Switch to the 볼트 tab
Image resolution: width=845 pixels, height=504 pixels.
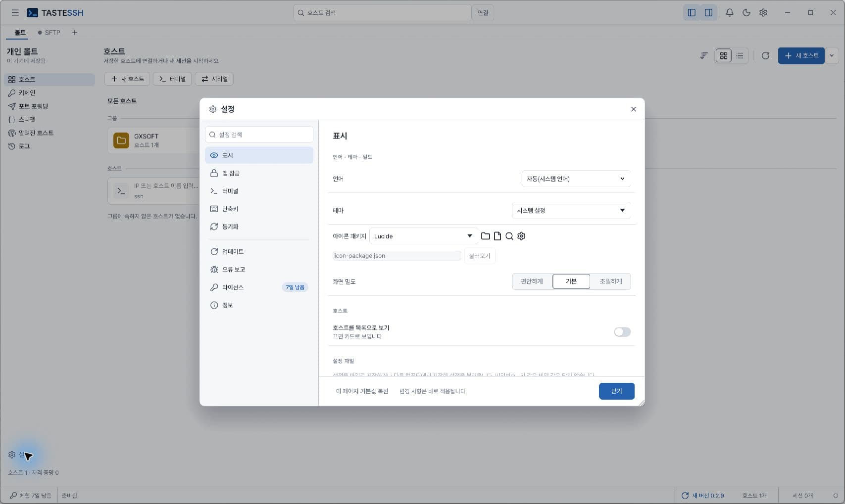[20, 32]
